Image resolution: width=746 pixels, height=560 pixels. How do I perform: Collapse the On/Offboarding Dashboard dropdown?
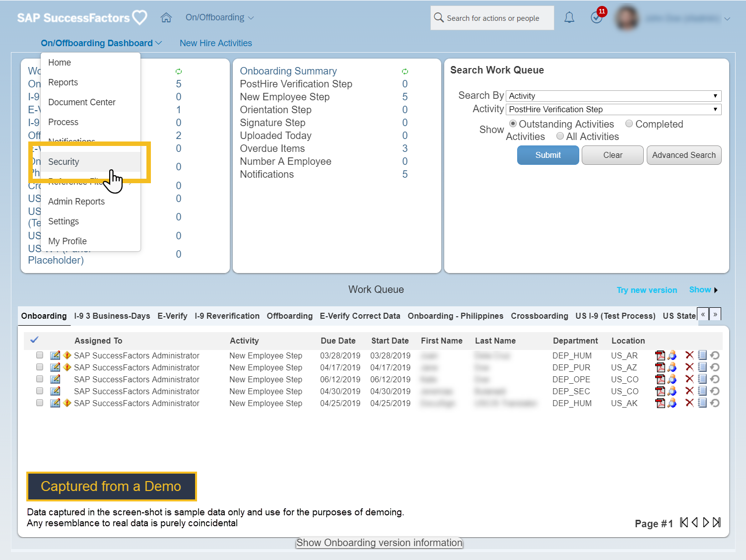[101, 43]
